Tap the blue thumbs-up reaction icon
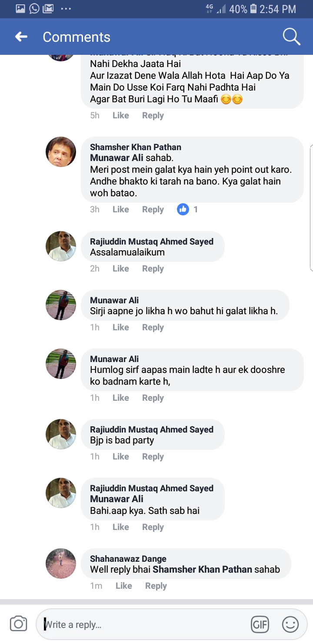Viewport: 313px width, 644px height. (x=183, y=209)
